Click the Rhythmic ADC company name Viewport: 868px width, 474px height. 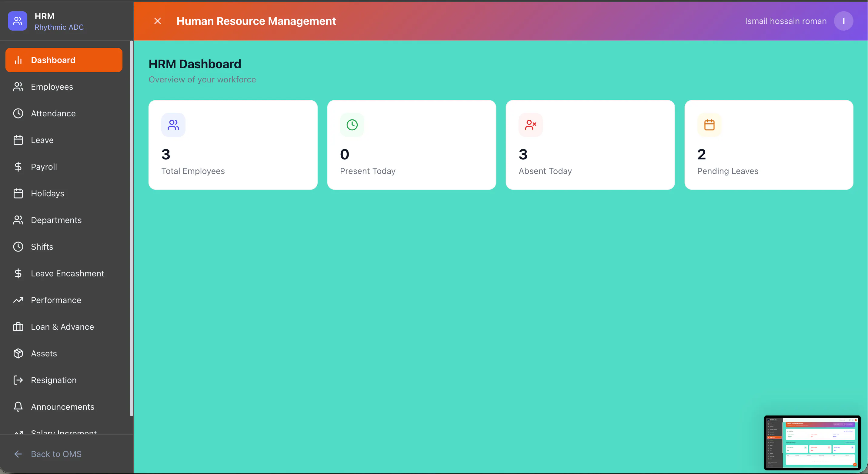[x=59, y=27]
